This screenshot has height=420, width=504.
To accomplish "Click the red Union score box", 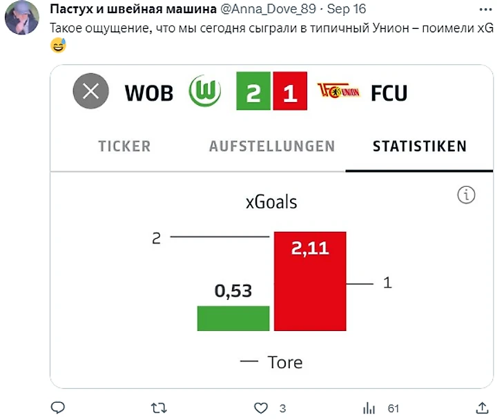I will point(291,92).
